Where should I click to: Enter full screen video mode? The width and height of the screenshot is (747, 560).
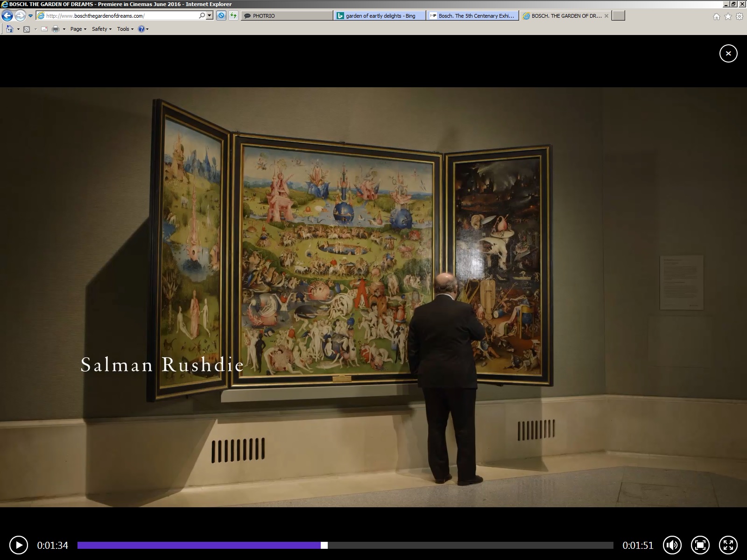click(x=728, y=545)
